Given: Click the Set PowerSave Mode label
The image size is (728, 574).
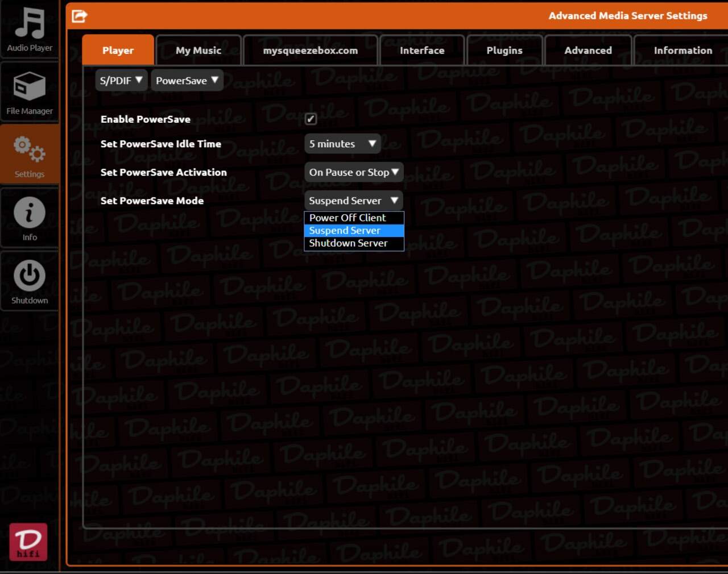Looking at the screenshot, I should 152,201.
